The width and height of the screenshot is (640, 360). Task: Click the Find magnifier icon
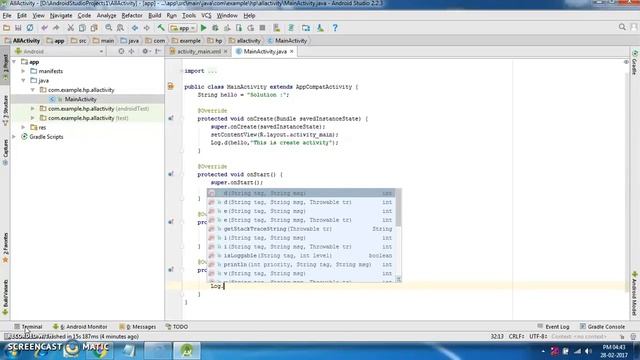click(x=109, y=28)
